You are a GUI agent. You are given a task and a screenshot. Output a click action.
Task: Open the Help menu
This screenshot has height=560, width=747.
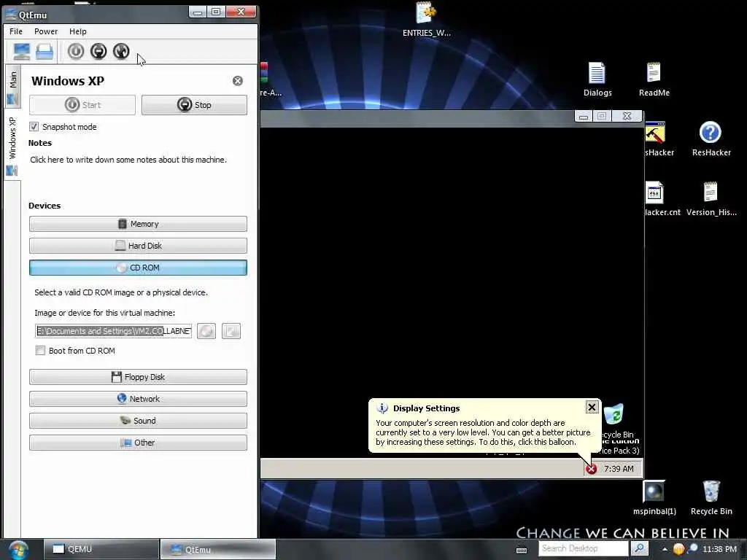point(77,31)
